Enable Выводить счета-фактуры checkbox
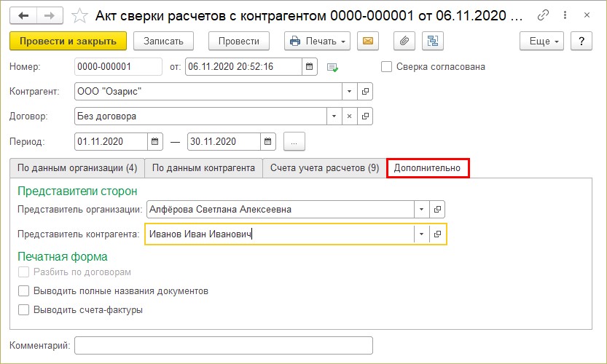This screenshot has width=607, height=364. 23,310
